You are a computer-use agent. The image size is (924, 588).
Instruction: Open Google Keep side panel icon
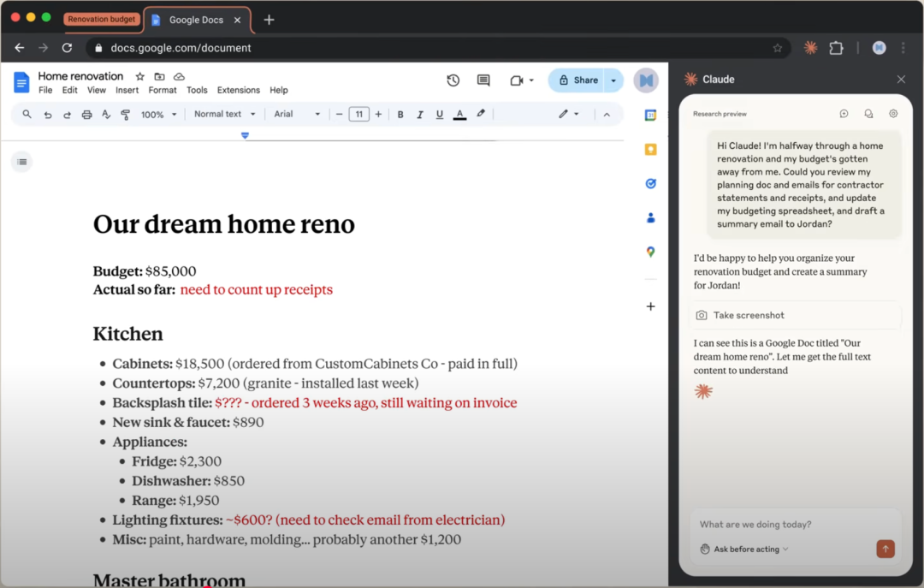coord(650,150)
